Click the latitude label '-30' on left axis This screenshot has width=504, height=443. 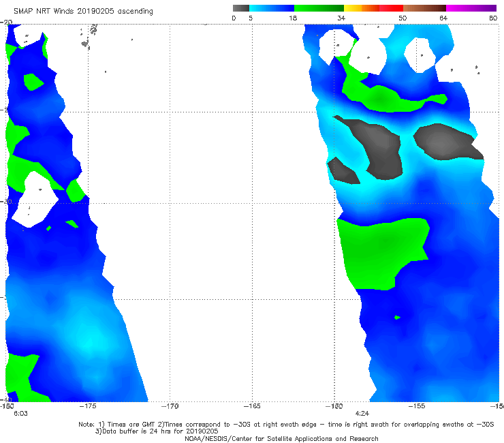tap(6, 201)
